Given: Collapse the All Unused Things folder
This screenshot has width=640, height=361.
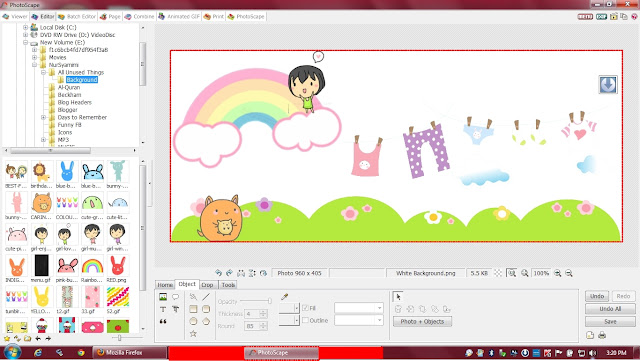Looking at the screenshot, I should [x=43, y=72].
